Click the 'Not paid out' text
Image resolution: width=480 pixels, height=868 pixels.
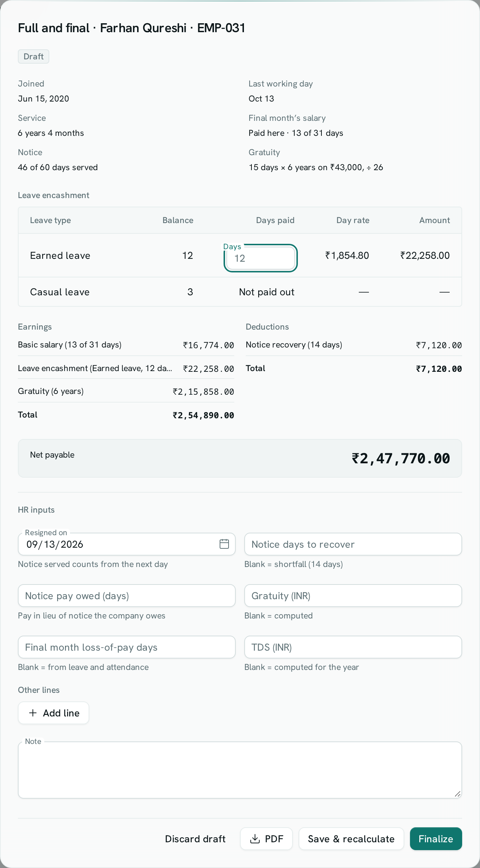point(266,292)
